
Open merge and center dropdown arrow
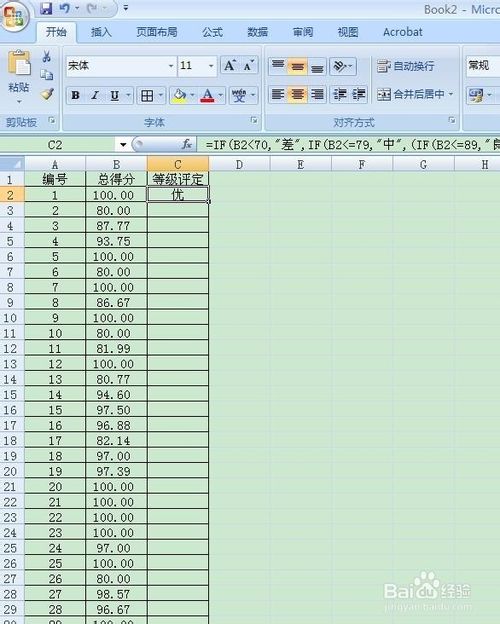point(451,94)
